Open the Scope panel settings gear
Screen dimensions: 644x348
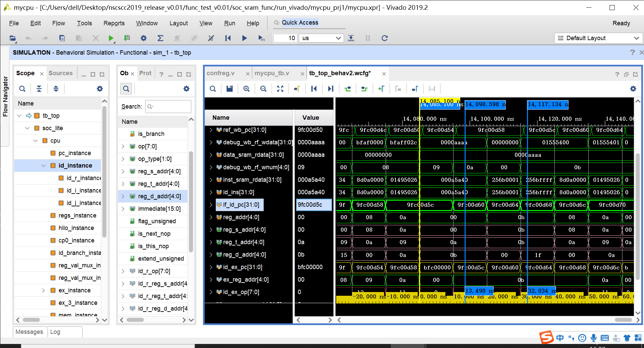click(x=100, y=89)
